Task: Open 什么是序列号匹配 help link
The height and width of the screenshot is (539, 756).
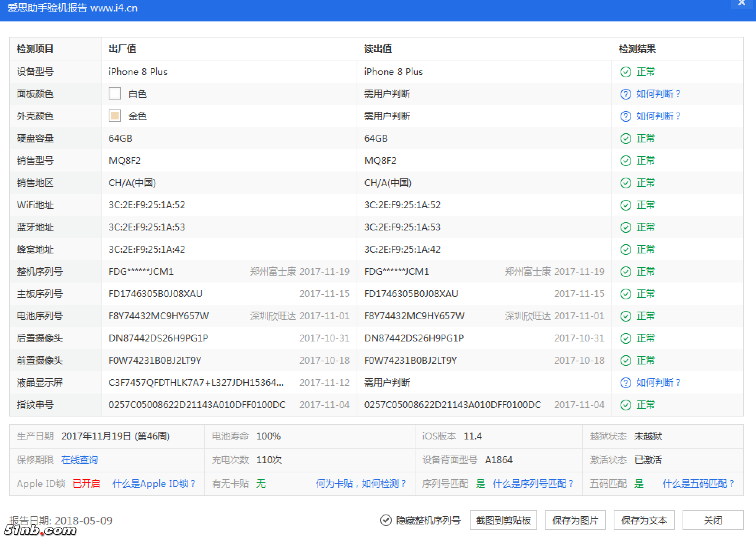Action: click(x=533, y=483)
